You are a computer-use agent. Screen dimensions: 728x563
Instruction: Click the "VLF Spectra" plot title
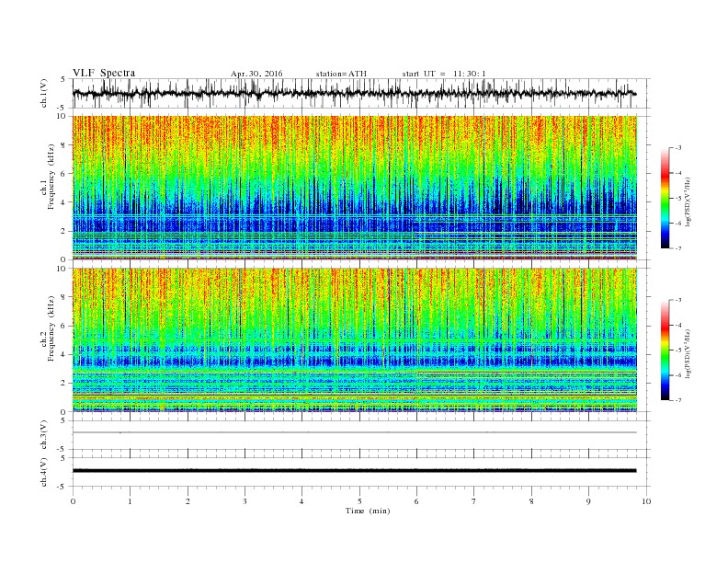pos(104,73)
